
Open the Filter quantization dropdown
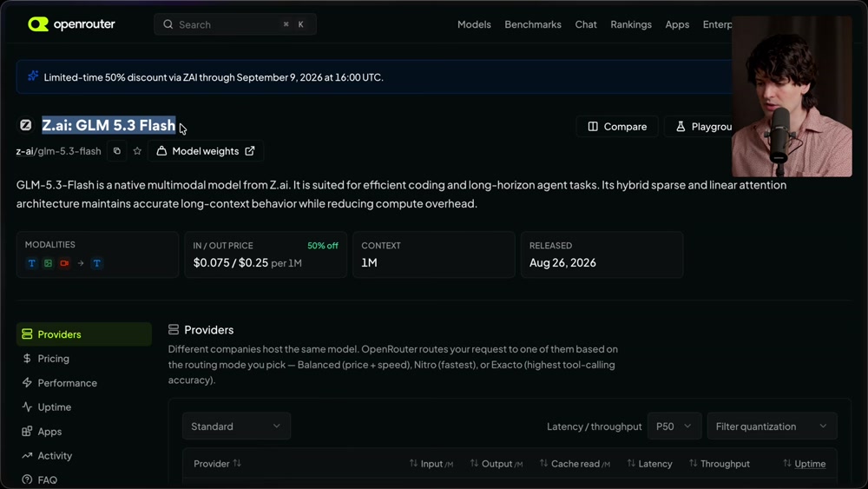coord(772,426)
